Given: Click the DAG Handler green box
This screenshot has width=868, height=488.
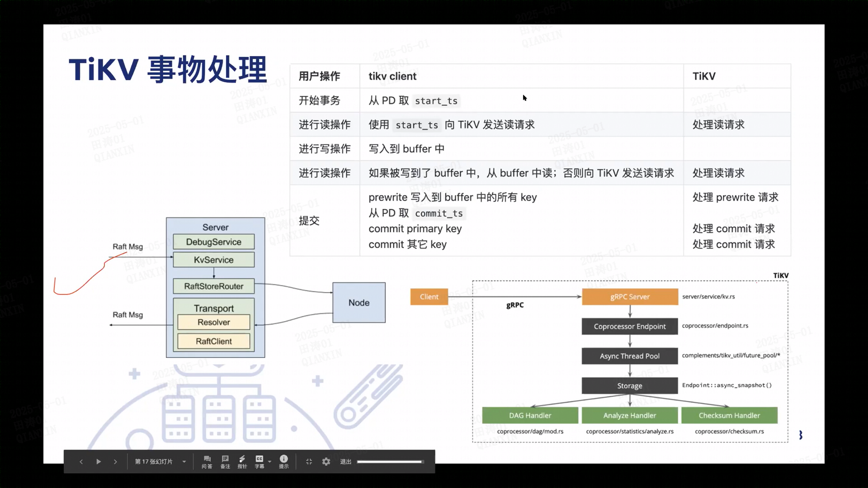Looking at the screenshot, I should (530, 416).
